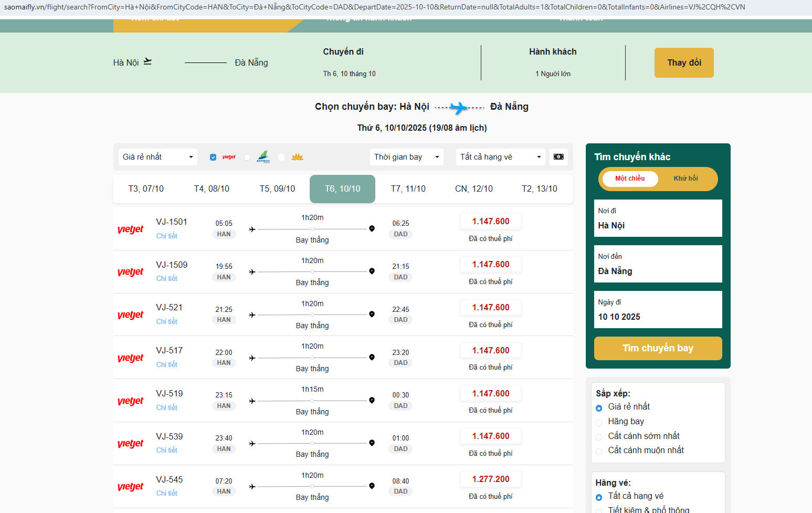Click the money display icon button
The image size is (812, 513).
click(x=558, y=157)
